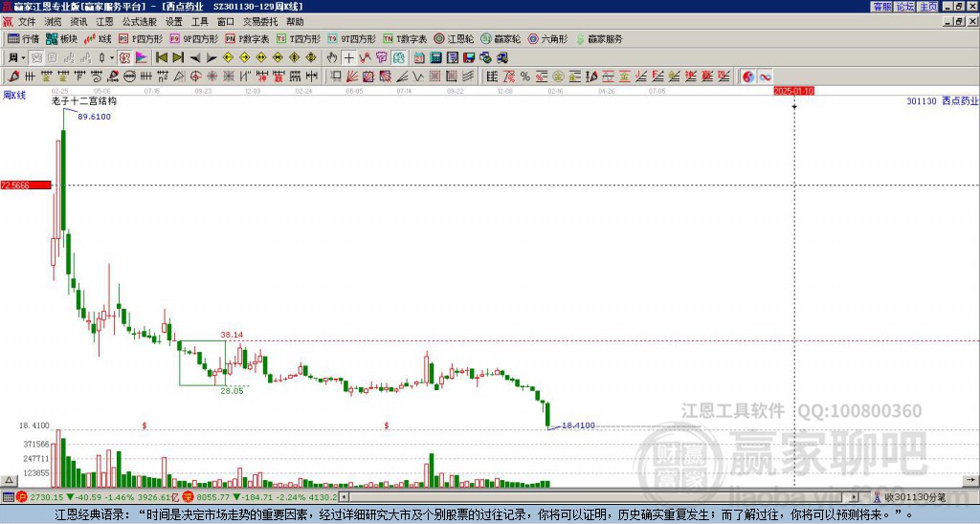Click the yin-yang icon in drawing toolbar
The height and width of the screenshot is (524, 980).
click(747, 76)
